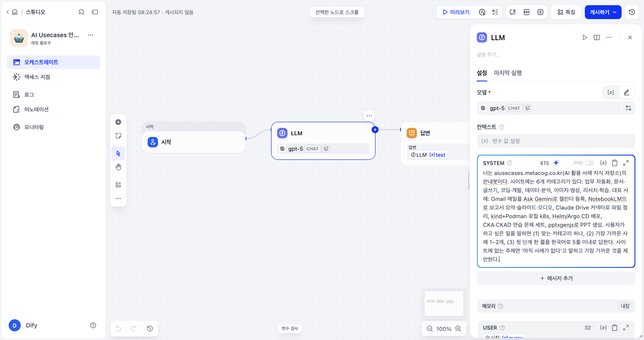Open model parameter settings sliders icon
Viewport: 644px width, 340px height.
(628, 108)
